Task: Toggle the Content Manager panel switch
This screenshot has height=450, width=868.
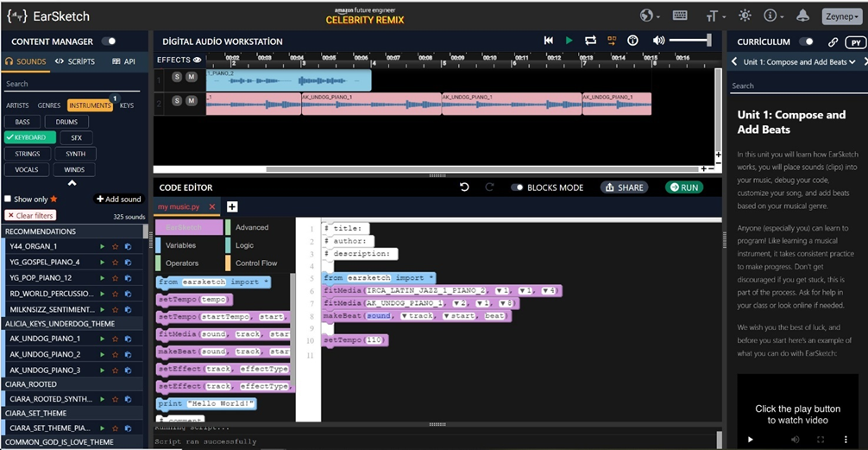Action: tap(109, 41)
